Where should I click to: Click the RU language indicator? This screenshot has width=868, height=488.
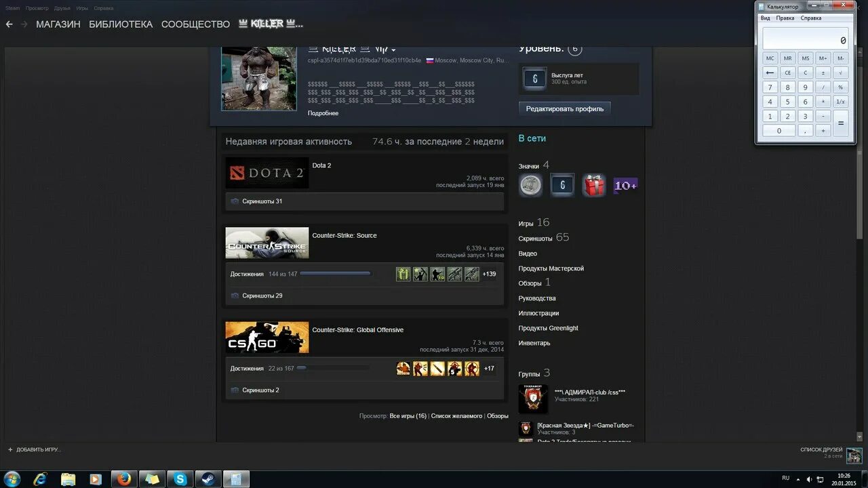pyautogui.click(x=785, y=478)
